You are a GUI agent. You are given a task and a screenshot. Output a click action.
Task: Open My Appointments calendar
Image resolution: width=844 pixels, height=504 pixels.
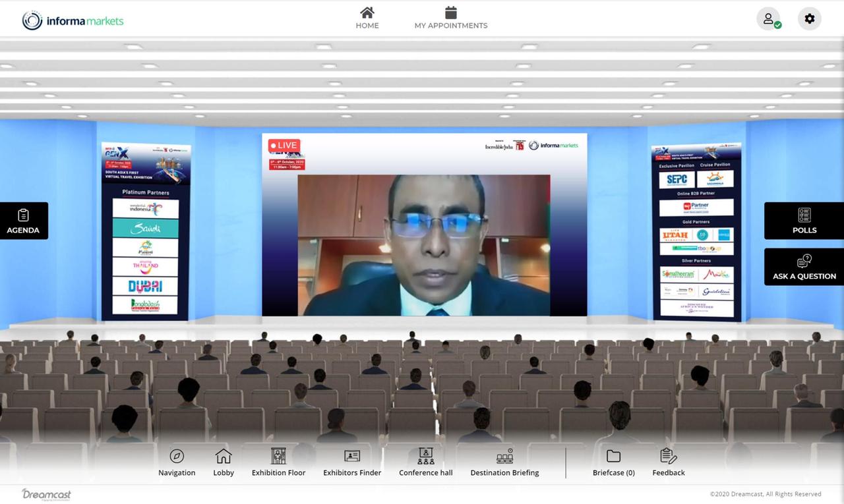coord(451,18)
